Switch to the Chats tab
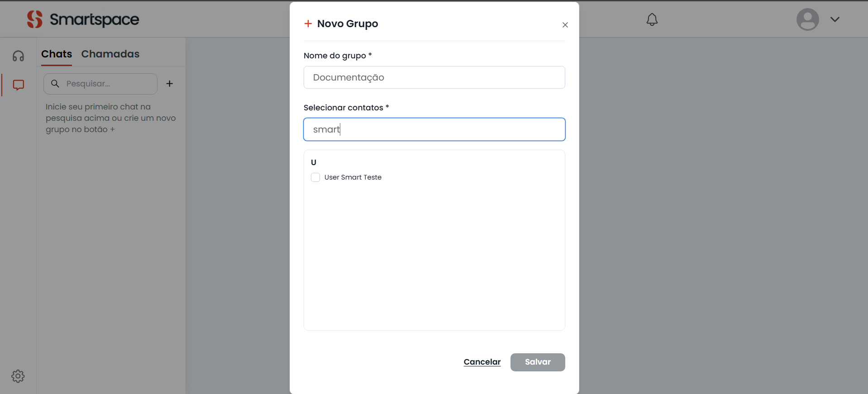 (57, 54)
